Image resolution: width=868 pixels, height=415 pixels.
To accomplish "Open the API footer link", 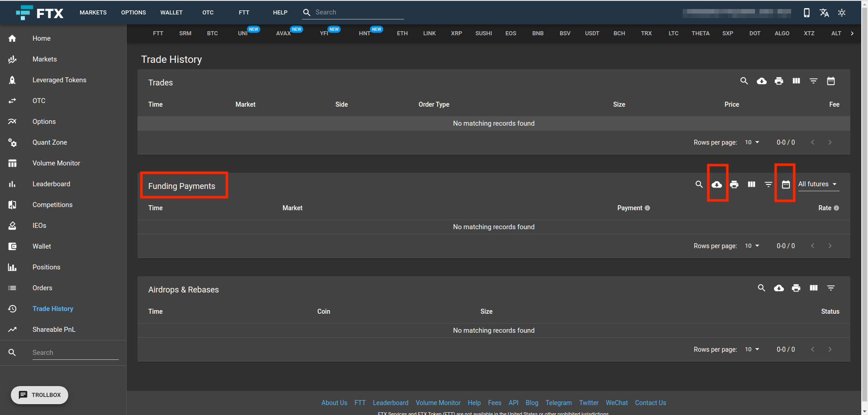I will click(514, 403).
